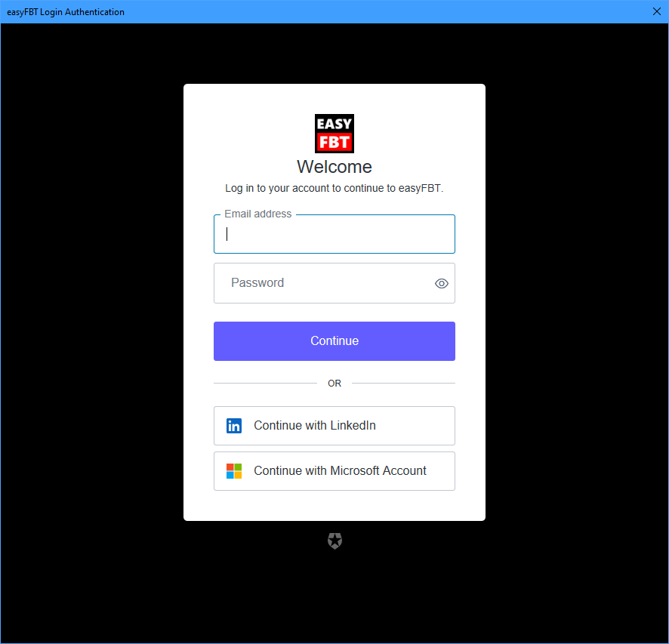Open the Auth0 shield badge below card

click(x=335, y=541)
